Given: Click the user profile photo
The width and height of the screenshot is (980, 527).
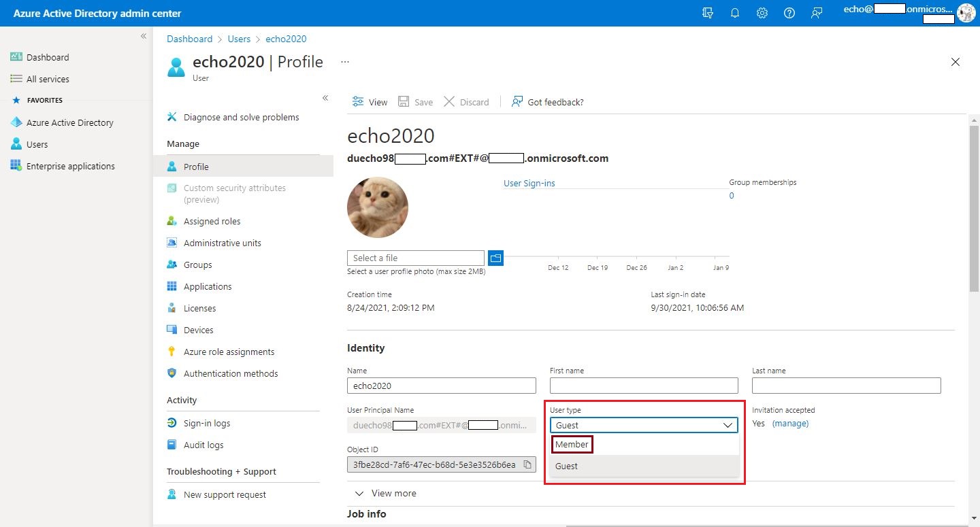Looking at the screenshot, I should (378, 207).
